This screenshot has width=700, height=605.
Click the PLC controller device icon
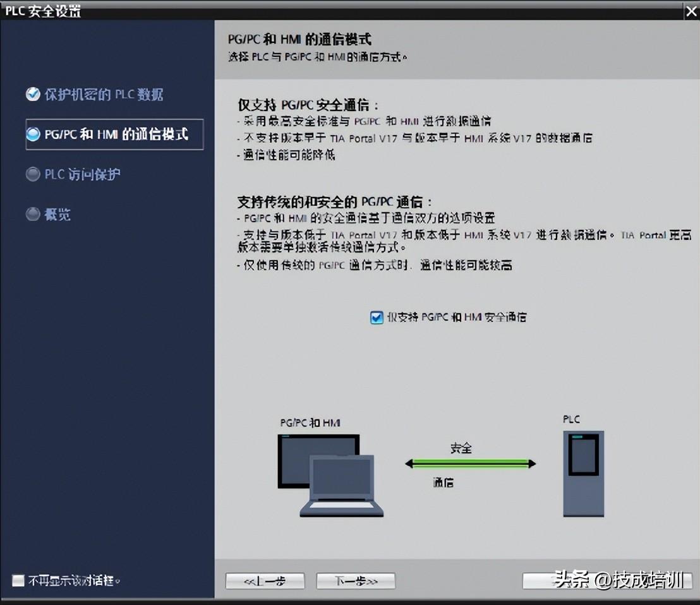584,474
